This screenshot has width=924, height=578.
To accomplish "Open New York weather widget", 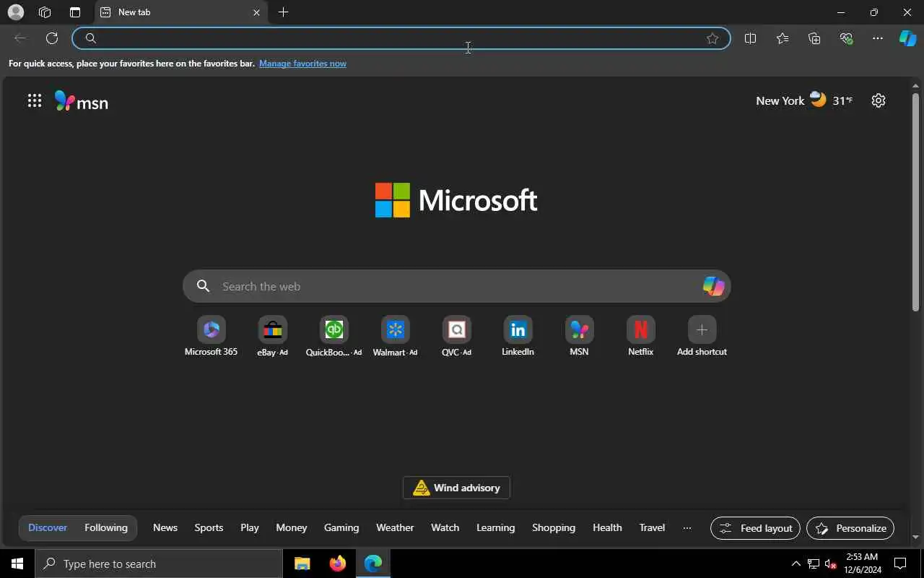I will (804, 100).
